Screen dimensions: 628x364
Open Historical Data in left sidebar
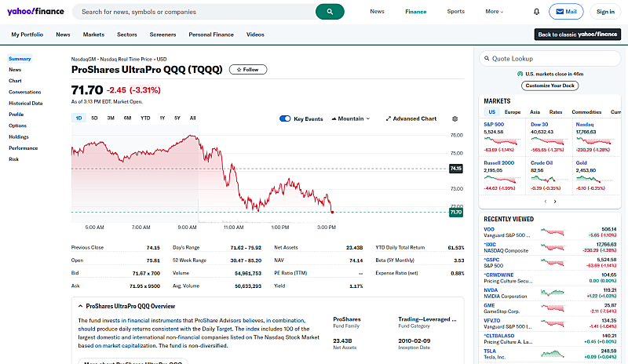point(26,103)
